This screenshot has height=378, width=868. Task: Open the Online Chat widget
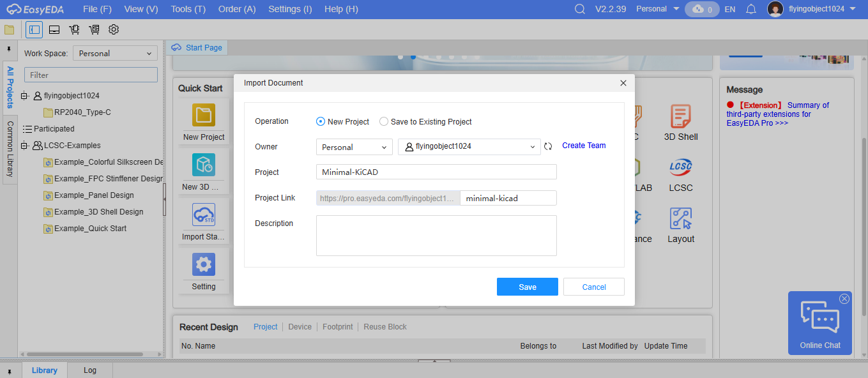[820, 323]
